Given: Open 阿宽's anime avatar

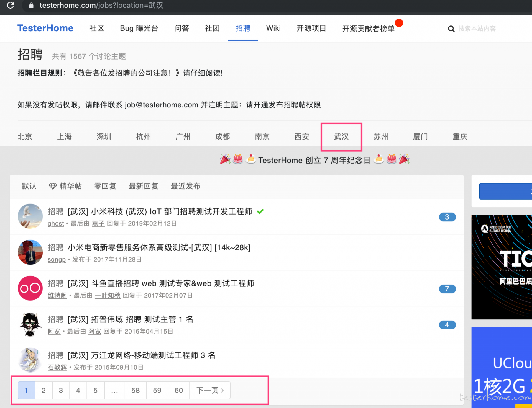Looking at the screenshot, I should click(x=30, y=324).
